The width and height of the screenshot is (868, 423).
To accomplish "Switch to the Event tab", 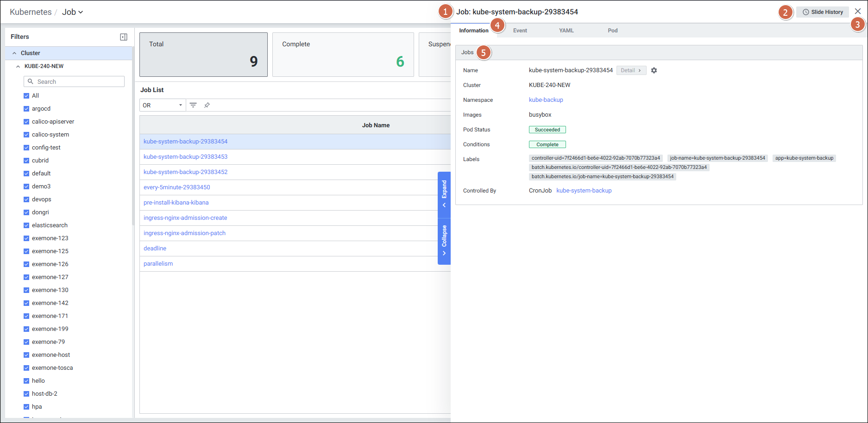I will click(520, 31).
